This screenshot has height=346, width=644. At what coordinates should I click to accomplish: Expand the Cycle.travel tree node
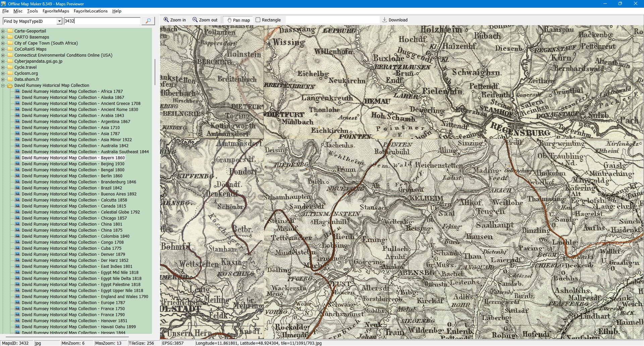[x=3, y=67]
